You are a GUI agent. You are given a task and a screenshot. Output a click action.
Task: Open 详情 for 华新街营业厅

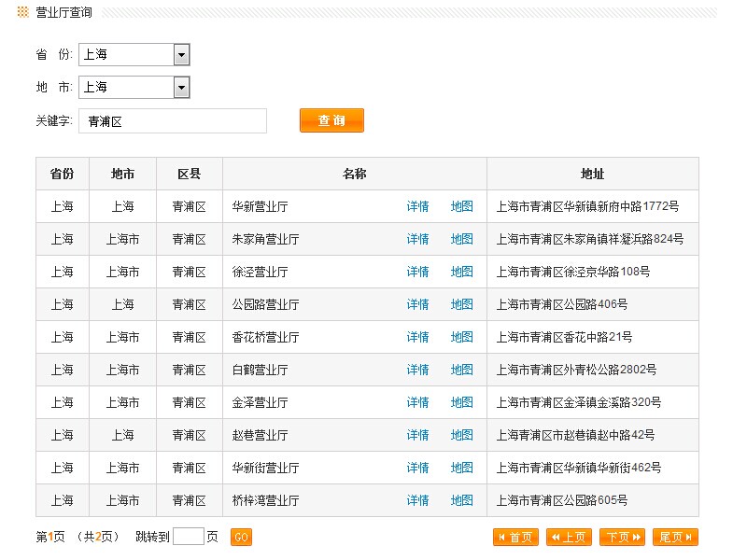417,468
